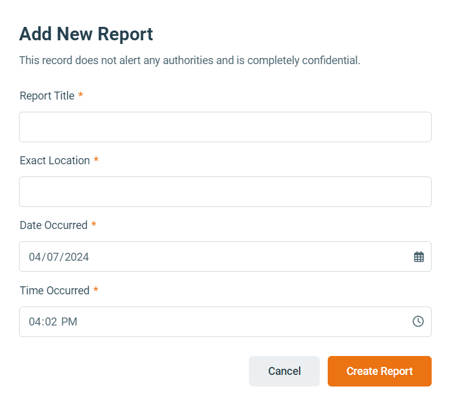Click the Time Occurred label
The height and width of the screenshot is (403, 450).
(x=55, y=290)
